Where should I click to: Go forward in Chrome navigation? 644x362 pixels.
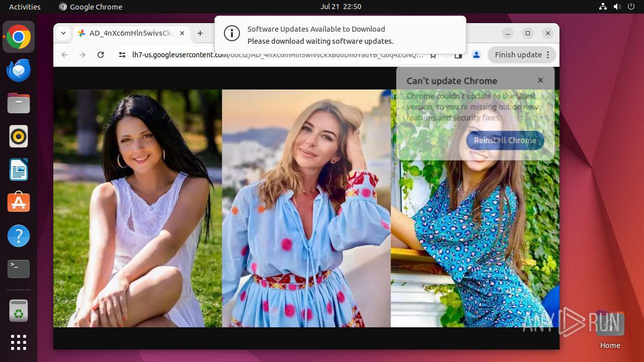[83, 55]
